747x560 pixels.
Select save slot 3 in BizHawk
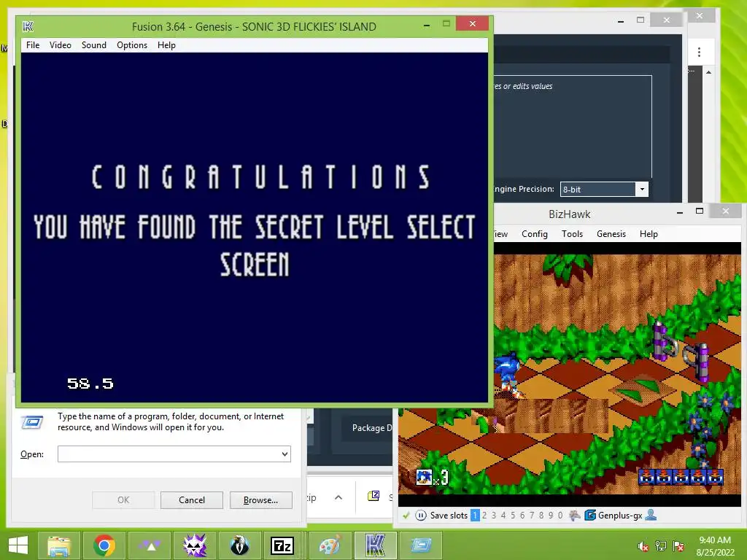click(494, 516)
